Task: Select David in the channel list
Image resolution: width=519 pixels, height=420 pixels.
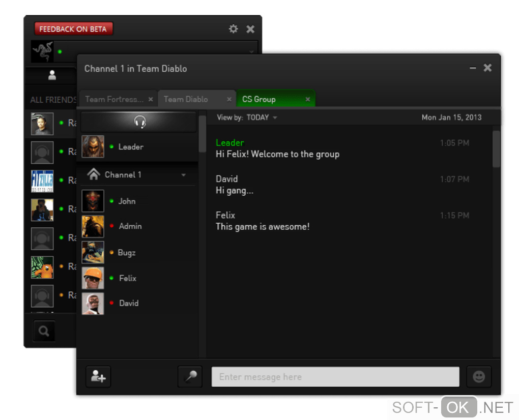Action: pyautogui.click(x=138, y=303)
